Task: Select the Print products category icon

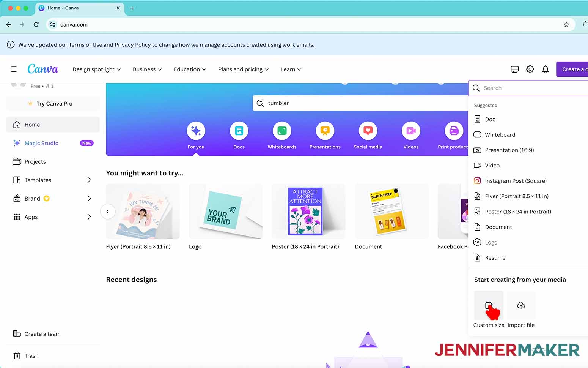Action: click(x=454, y=131)
